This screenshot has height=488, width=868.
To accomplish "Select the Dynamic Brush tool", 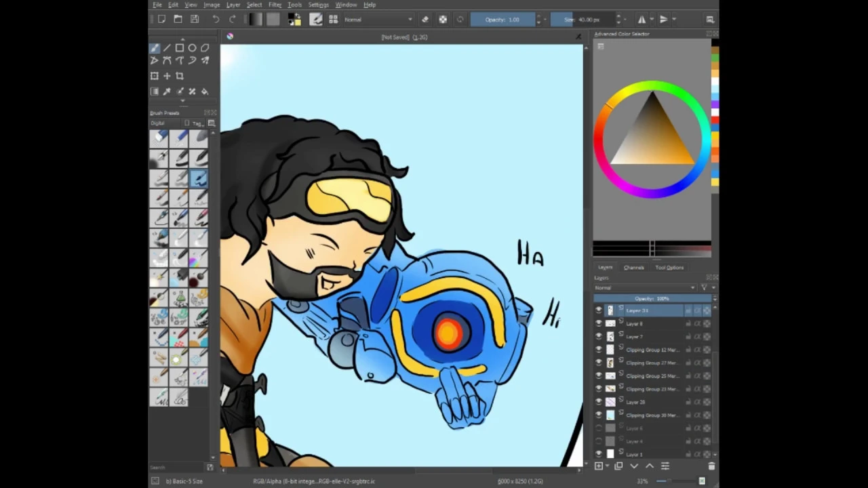I will pos(192,61).
